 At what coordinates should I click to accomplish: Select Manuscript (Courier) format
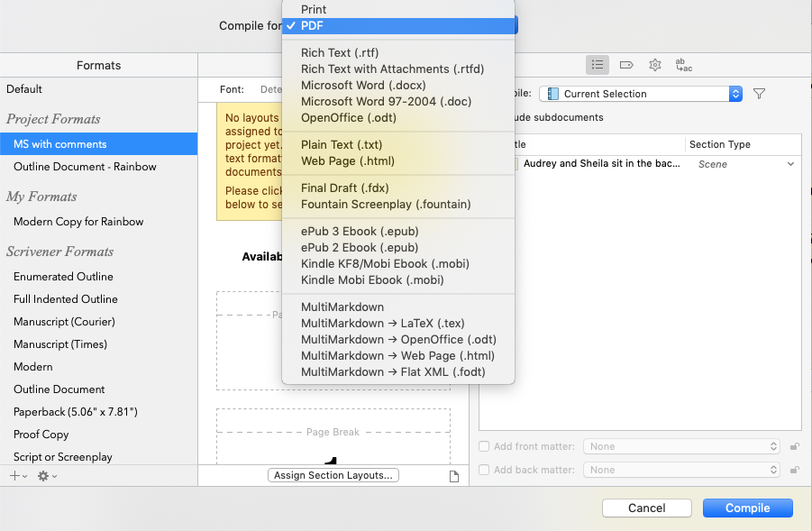click(x=98, y=322)
